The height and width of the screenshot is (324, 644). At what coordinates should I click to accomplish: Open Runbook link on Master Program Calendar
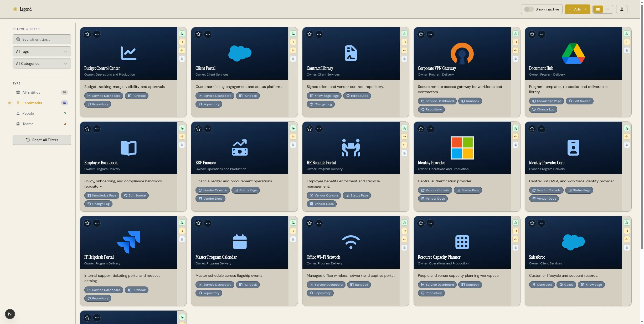click(x=248, y=285)
